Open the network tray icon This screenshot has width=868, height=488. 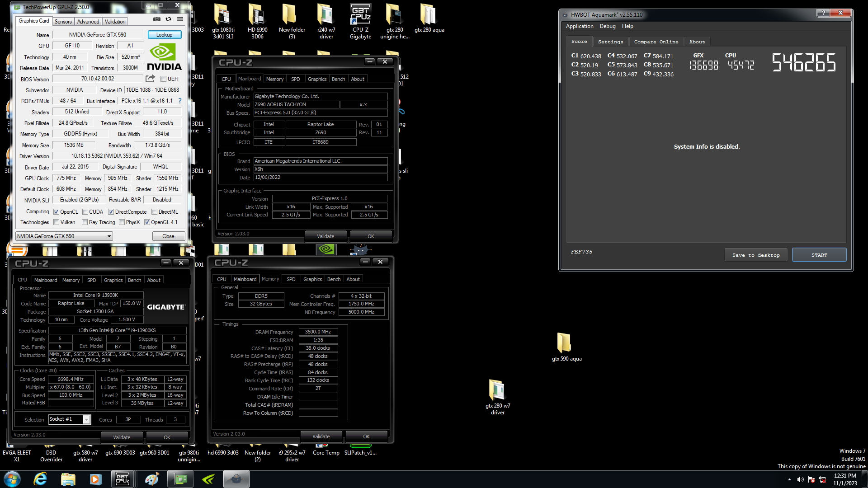822,479
